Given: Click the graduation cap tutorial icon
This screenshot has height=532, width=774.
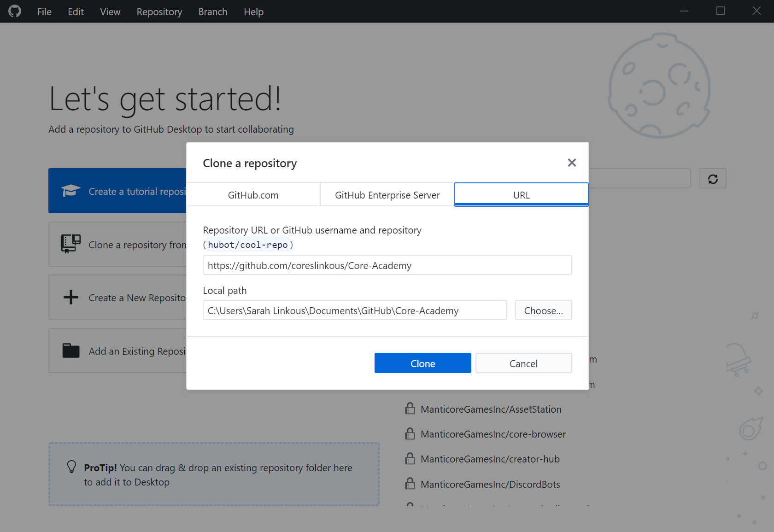Looking at the screenshot, I should click(x=71, y=191).
